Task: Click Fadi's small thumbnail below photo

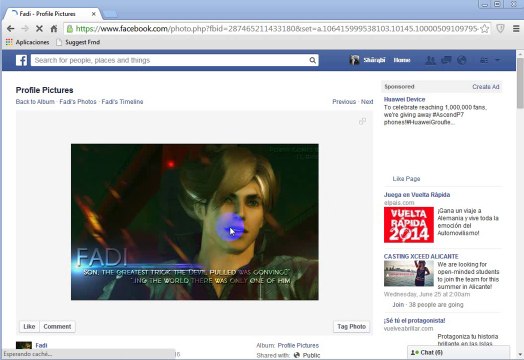Action: pyautogui.click(x=24, y=345)
